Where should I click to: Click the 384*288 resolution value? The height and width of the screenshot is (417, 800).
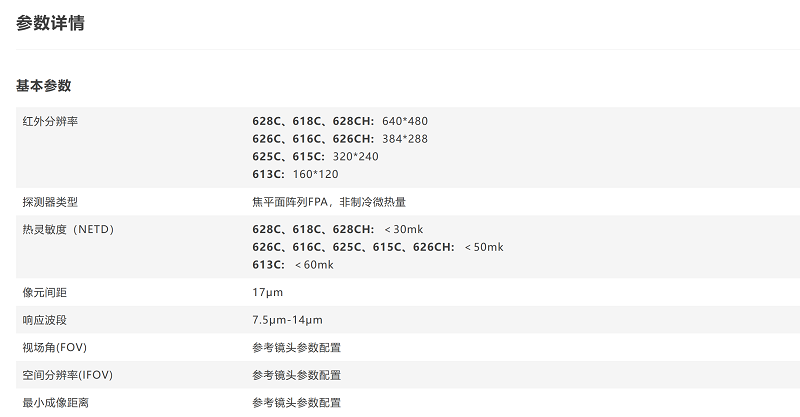pyautogui.click(x=405, y=139)
